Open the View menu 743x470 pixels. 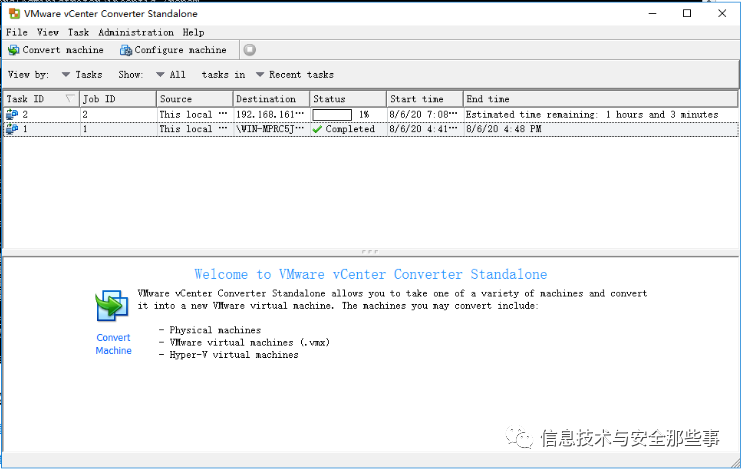tap(48, 32)
